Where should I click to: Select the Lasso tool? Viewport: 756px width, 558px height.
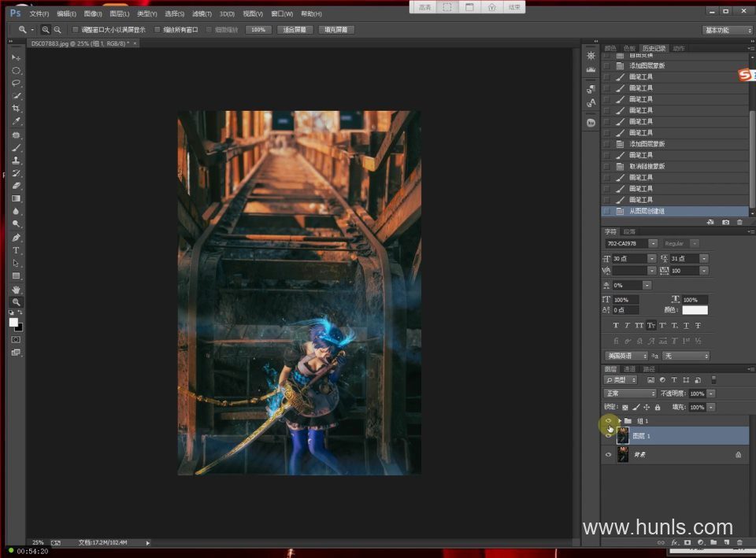point(16,83)
